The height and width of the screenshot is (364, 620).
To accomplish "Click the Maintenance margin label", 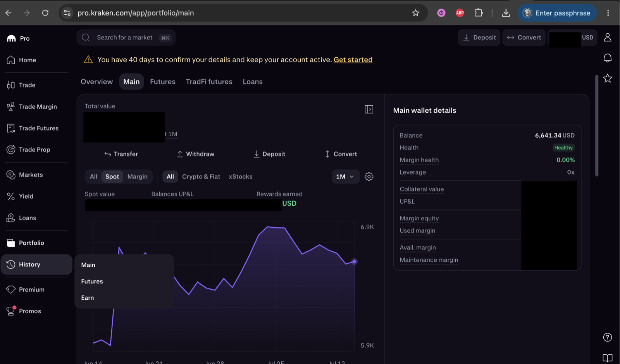I will point(429,260).
